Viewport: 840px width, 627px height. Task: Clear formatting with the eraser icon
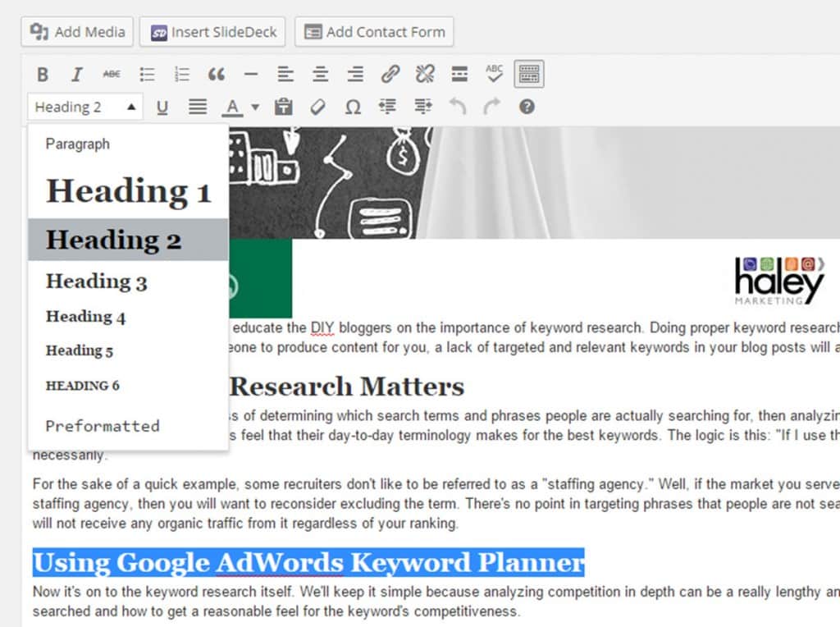click(317, 108)
